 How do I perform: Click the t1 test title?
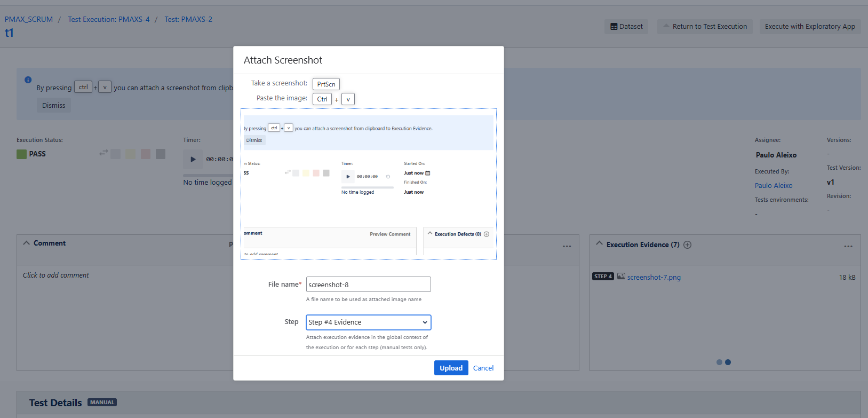click(x=9, y=33)
